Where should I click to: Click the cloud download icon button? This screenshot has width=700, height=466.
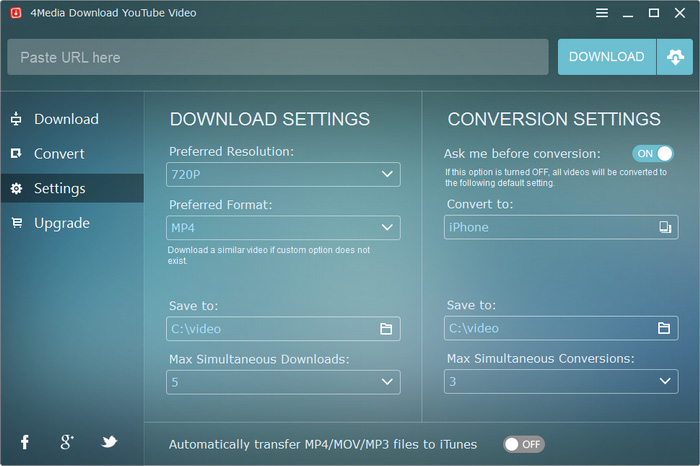675,57
